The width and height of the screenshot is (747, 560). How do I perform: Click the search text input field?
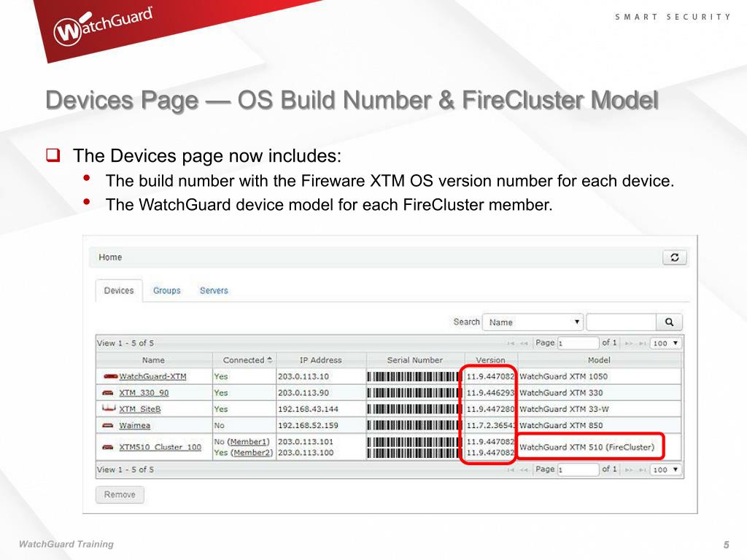622,322
